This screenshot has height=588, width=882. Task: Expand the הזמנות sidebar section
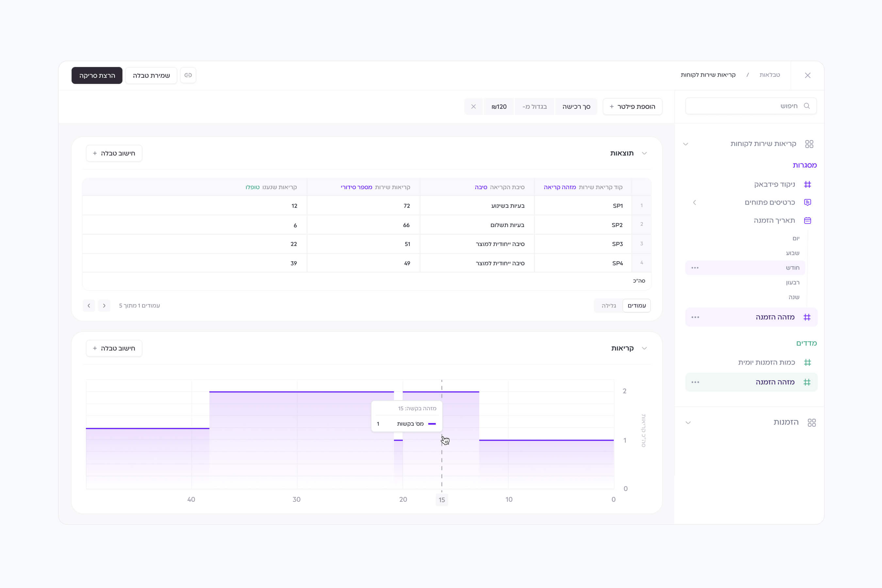688,423
